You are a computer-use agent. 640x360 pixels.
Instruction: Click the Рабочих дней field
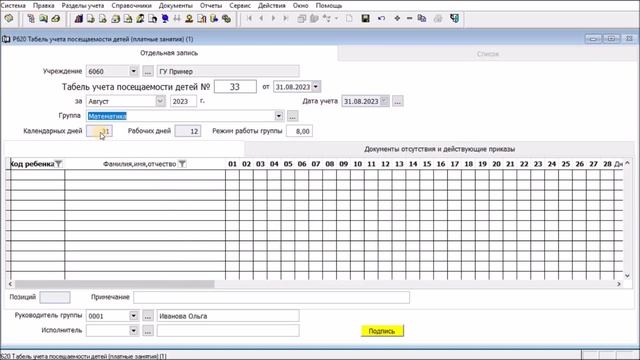188,131
